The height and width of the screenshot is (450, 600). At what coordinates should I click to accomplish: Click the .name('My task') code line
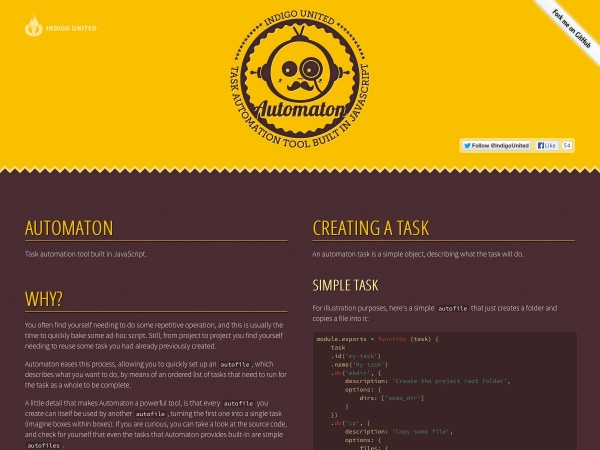pyautogui.click(x=359, y=364)
